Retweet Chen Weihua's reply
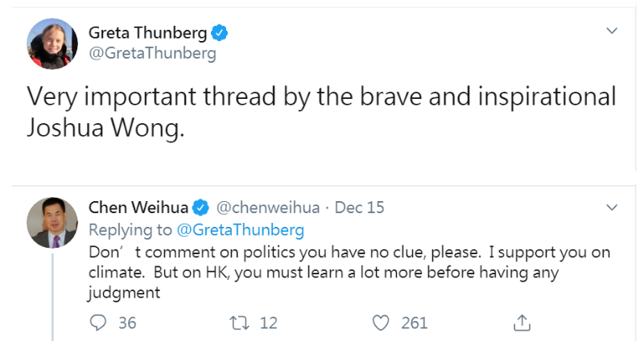This screenshot has width=644, height=362. [240, 323]
